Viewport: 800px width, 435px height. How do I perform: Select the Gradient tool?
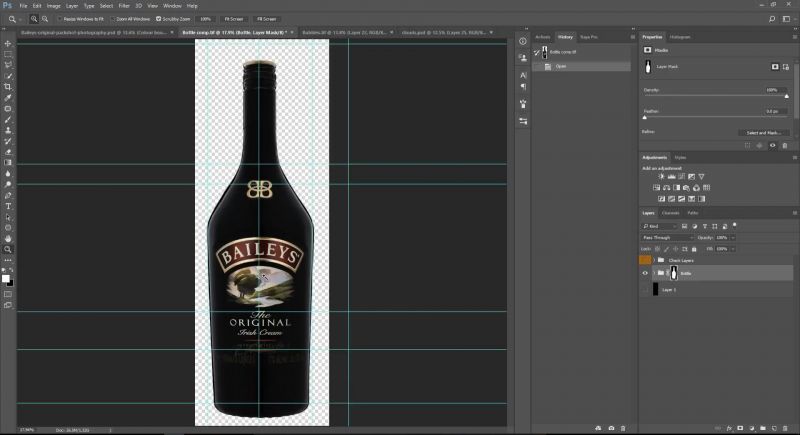(8, 163)
